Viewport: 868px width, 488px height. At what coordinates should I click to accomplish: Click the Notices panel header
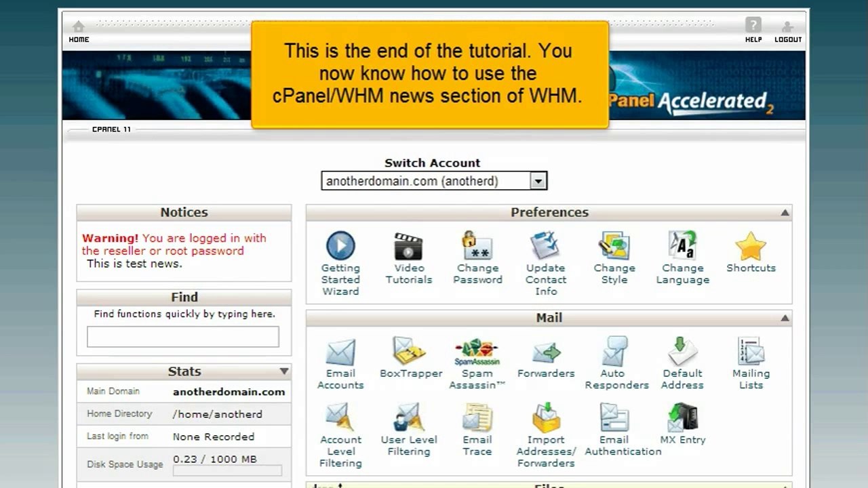(184, 213)
